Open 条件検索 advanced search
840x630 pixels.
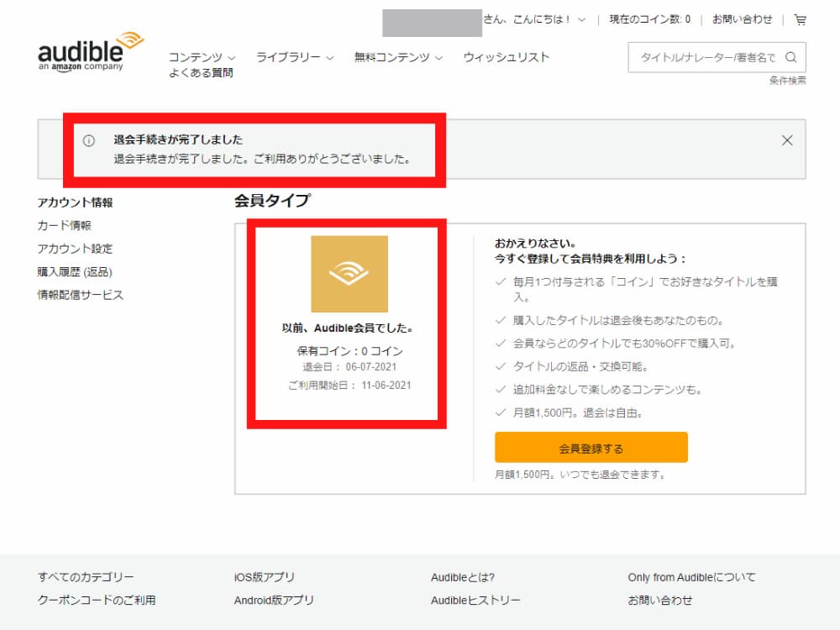tap(788, 81)
